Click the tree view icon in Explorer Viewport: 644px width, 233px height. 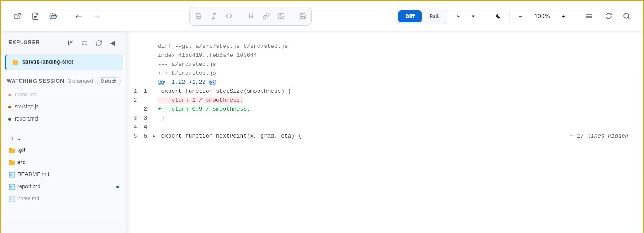pos(85,43)
